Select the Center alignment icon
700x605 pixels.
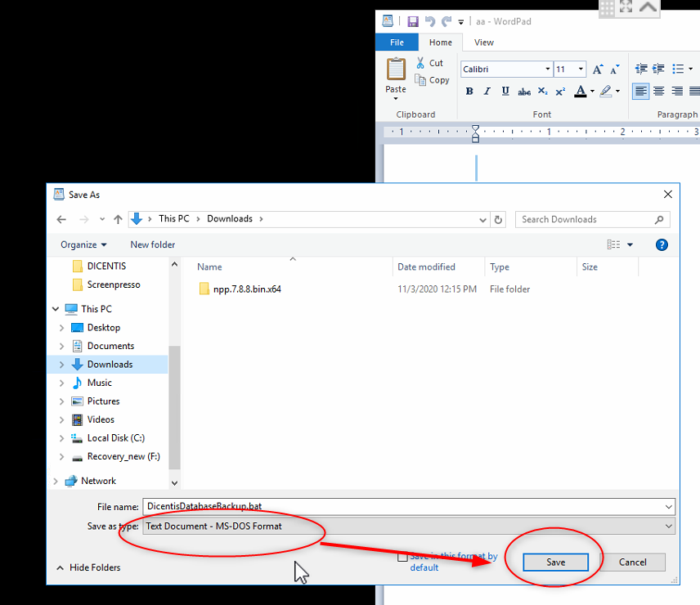[659, 91]
